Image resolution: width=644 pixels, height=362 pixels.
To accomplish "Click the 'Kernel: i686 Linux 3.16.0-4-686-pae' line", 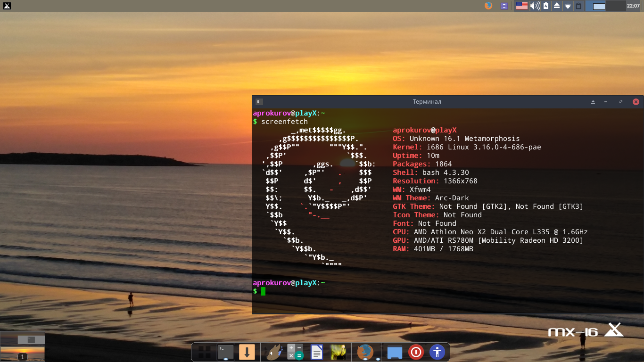I will tap(467, 147).
